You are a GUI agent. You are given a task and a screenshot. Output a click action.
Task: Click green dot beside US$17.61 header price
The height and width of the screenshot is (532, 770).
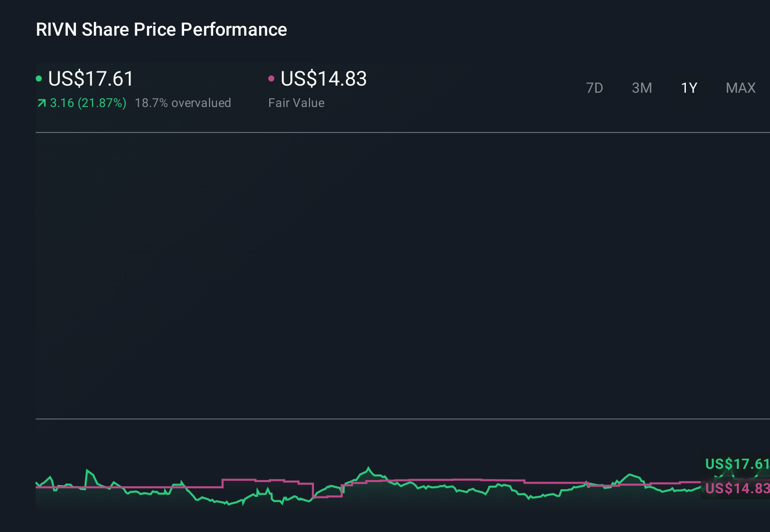(x=39, y=78)
